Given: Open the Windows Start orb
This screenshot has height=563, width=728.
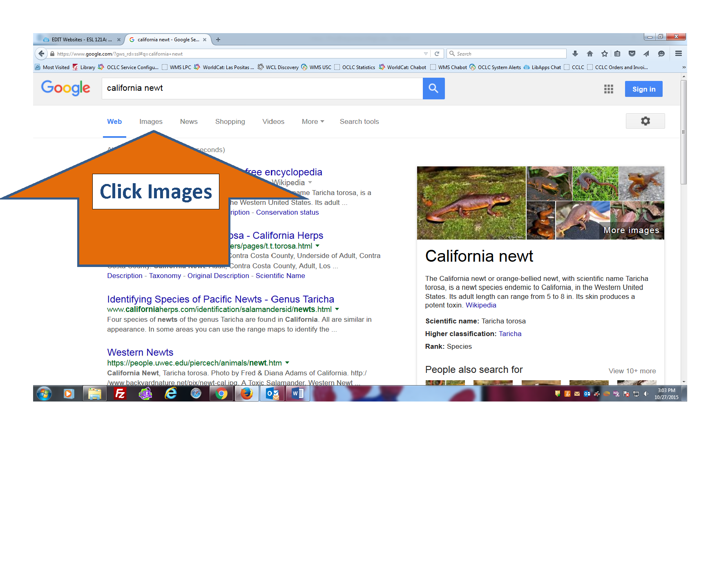Looking at the screenshot, I should [x=44, y=394].
